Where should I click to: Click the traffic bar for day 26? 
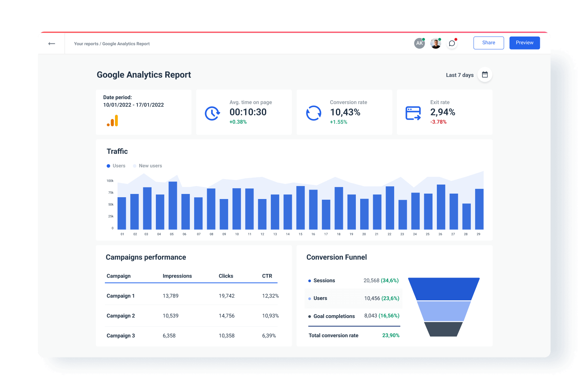point(441,207)
